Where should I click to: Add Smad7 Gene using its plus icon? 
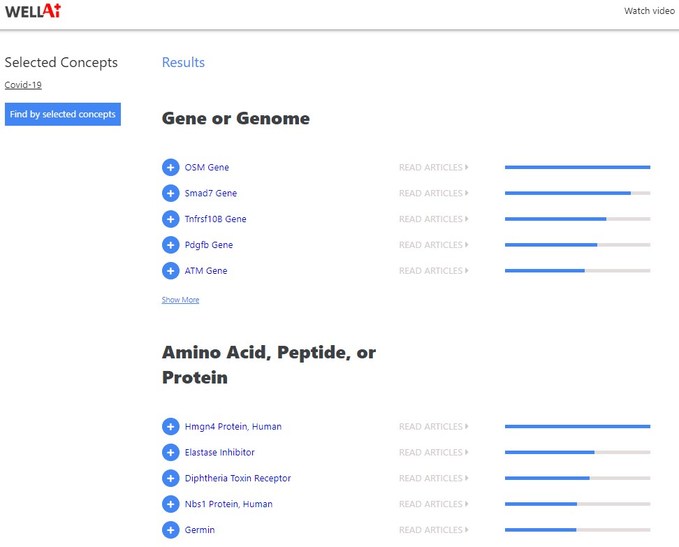click(170, 193)
